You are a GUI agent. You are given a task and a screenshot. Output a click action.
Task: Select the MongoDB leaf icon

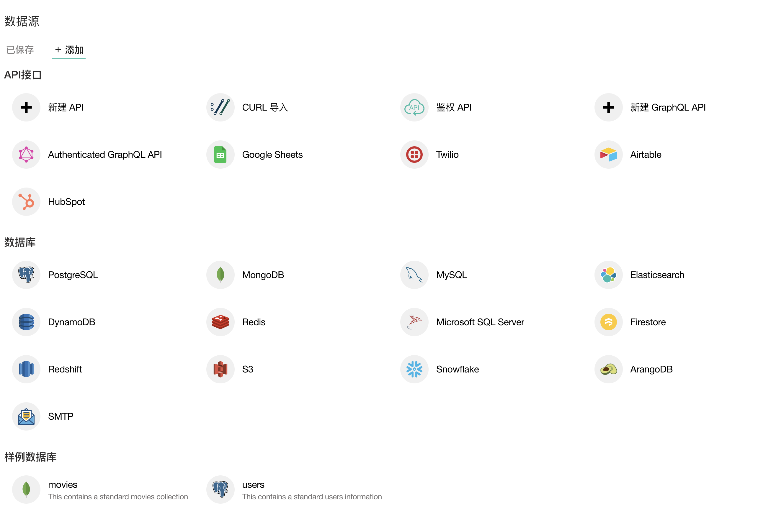[220, 275]
